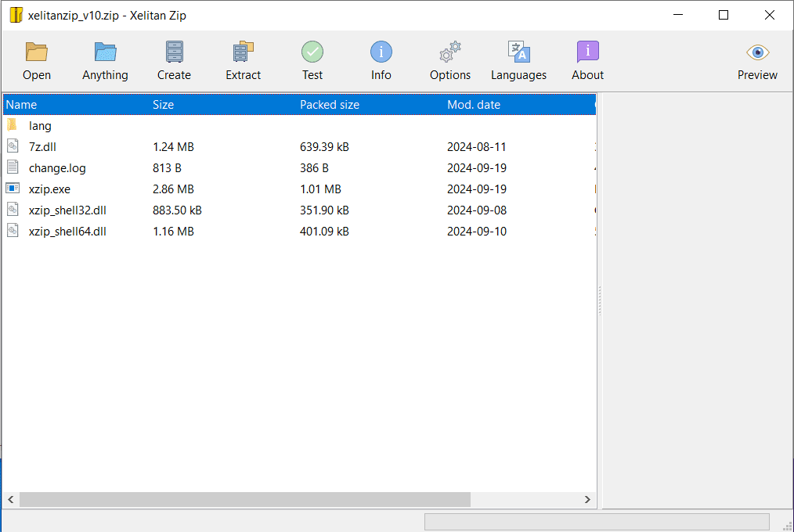Select the Extract toolbar icon

point(243,52)
